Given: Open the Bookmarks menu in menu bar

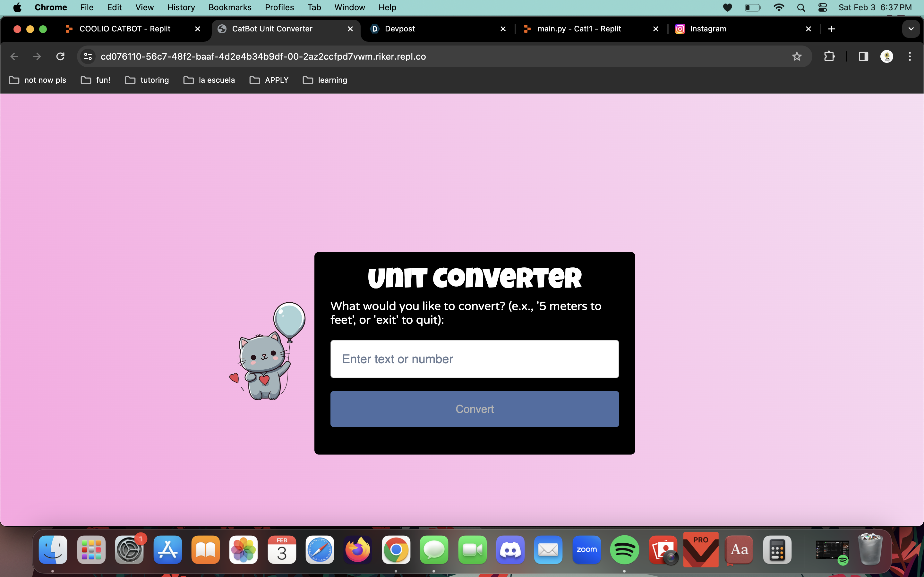Looking at the screenshot, I should coord(229,8).
